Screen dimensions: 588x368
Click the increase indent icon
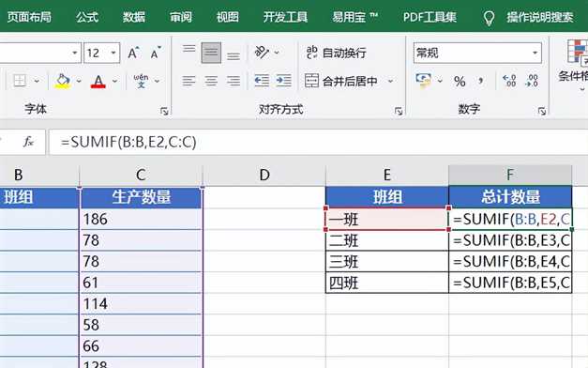point(284,81)
